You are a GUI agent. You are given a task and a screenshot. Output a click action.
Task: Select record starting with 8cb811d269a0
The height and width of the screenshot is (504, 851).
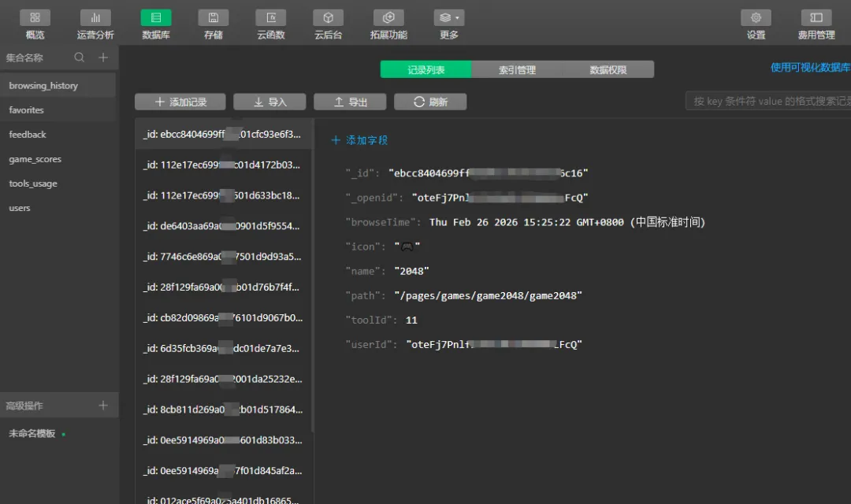coord(223,409)
